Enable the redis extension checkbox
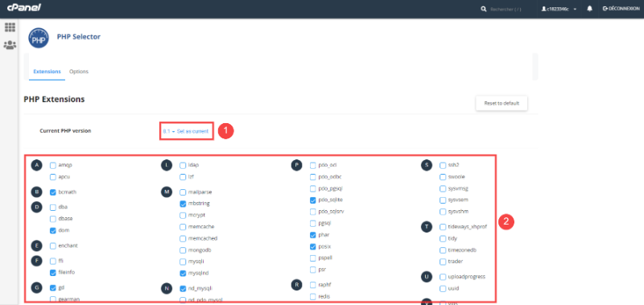 tap(313, 296)
